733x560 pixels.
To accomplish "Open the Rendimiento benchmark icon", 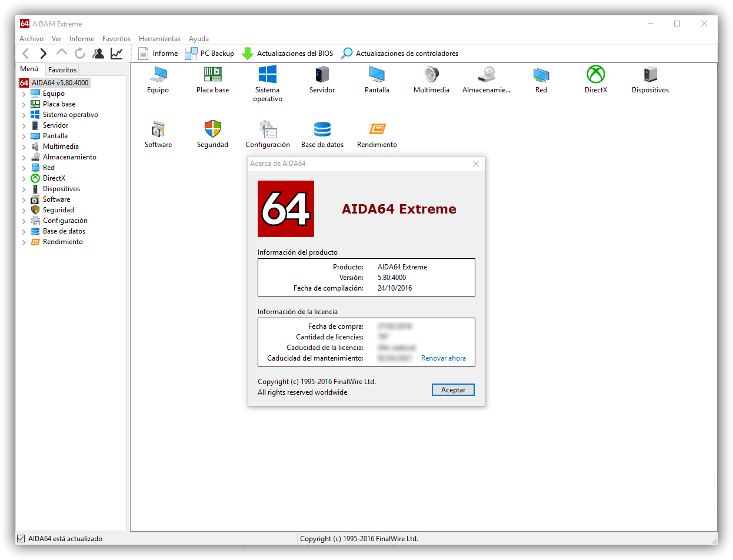I will (x=377, y=129).
